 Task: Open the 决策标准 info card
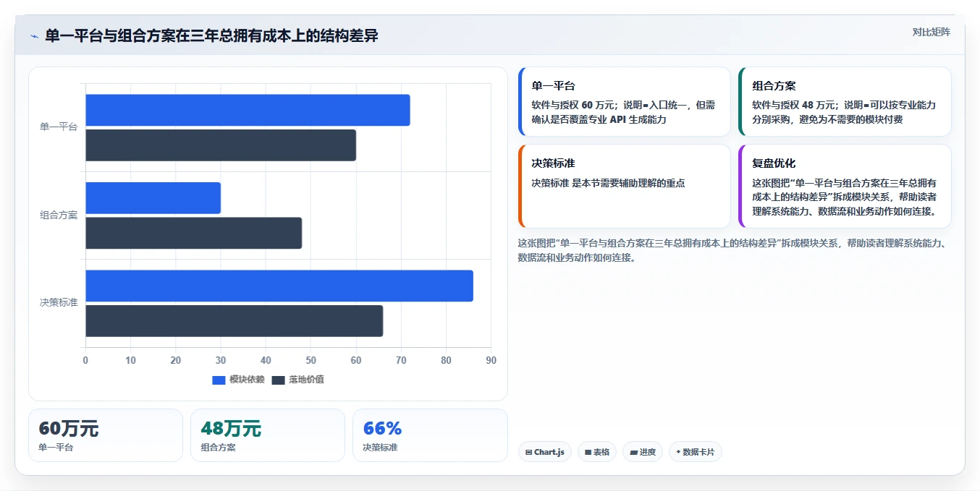(624, 187)
